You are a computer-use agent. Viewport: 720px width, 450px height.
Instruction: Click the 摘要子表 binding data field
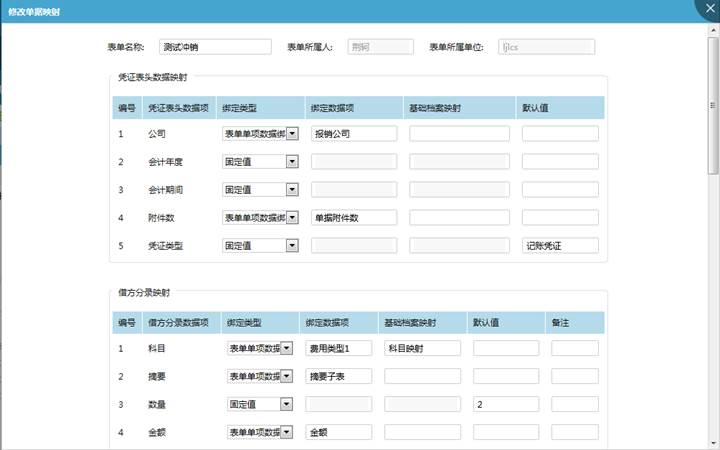pyautogui.click(x=338, y=377)
